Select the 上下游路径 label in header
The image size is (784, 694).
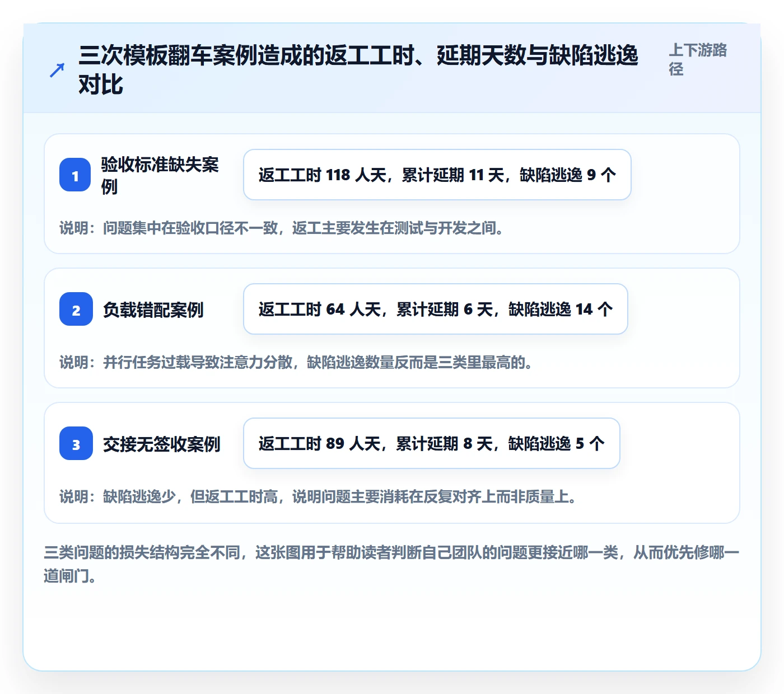point(698,59)
